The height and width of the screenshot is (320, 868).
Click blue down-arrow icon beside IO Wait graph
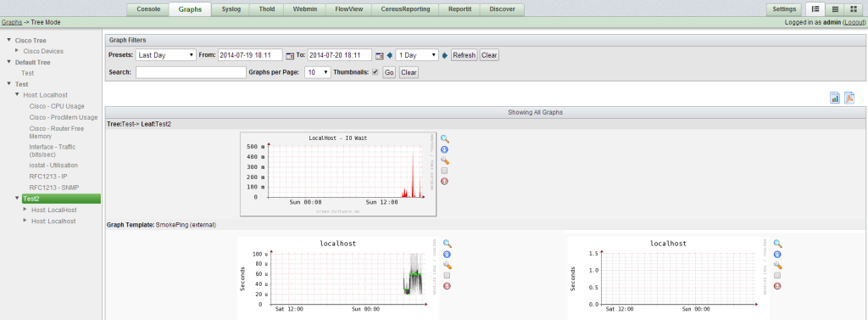pyautogui.click(x=444, y=149)
